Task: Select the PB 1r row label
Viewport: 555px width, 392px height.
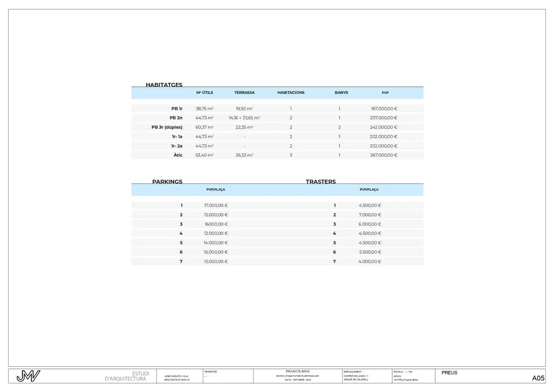Action: click(177, 109)
